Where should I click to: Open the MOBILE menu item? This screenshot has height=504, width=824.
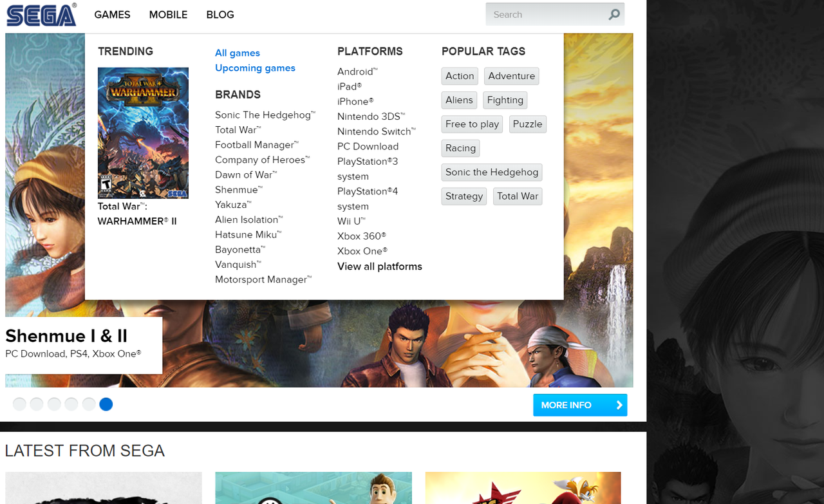168,14
